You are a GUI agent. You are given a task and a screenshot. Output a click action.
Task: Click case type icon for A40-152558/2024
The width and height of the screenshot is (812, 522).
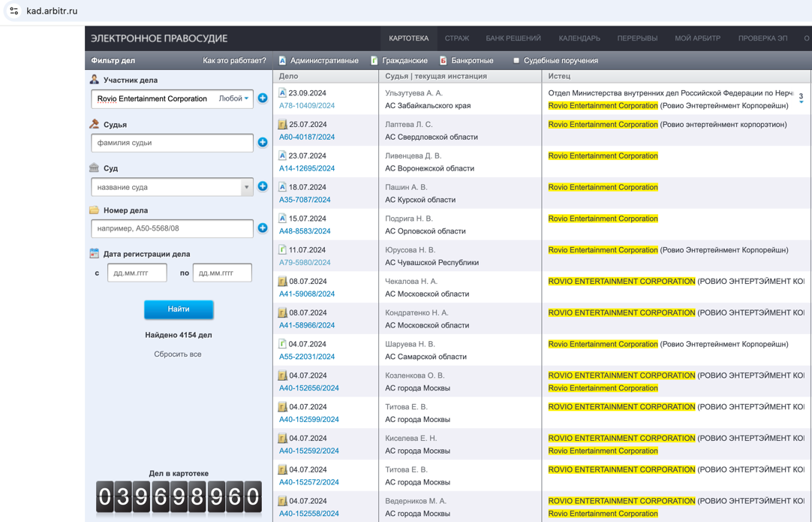(282, 501)
